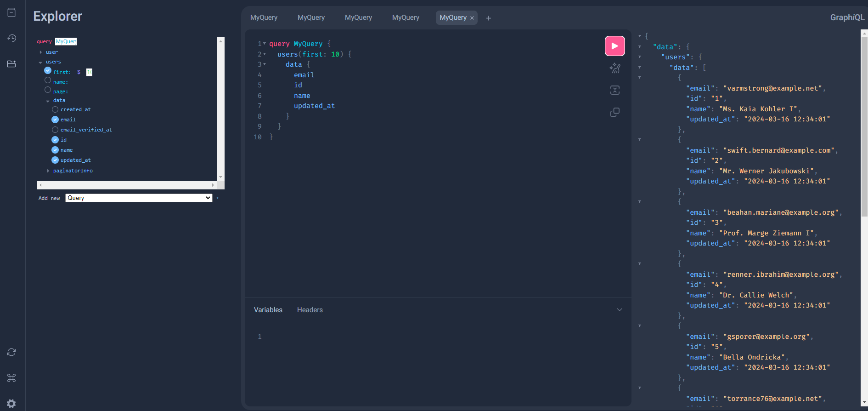Viewport: 868px width, 411px height.
Task: Click updated_at on query line 7
Action: [314, 106]
